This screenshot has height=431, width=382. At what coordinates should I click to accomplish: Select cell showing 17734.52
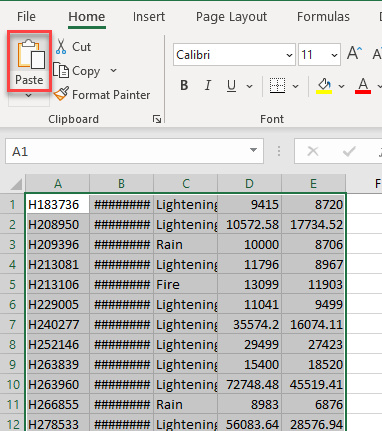[313, 224]
